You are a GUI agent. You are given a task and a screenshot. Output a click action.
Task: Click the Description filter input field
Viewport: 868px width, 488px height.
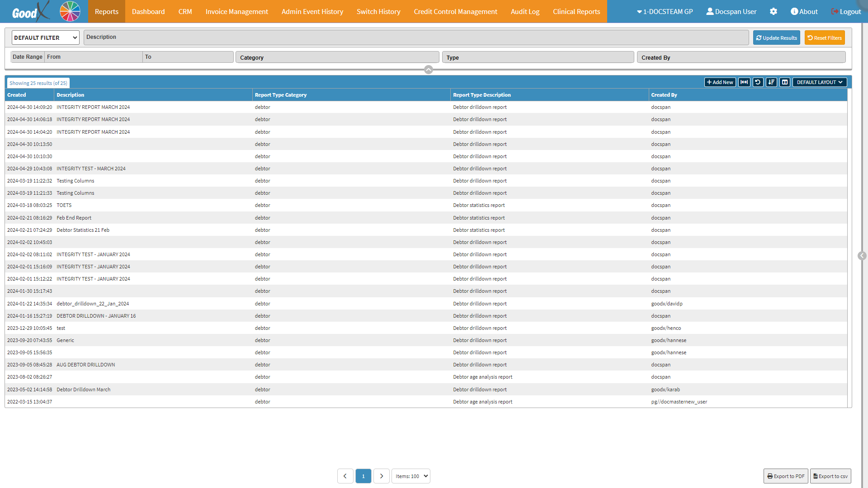click(x=416, y=38)
